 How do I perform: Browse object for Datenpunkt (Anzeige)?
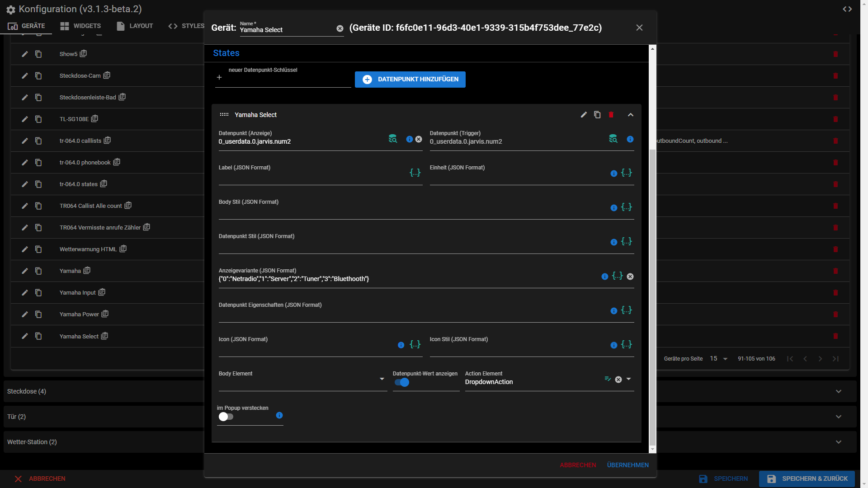click(x=393, y=139)
